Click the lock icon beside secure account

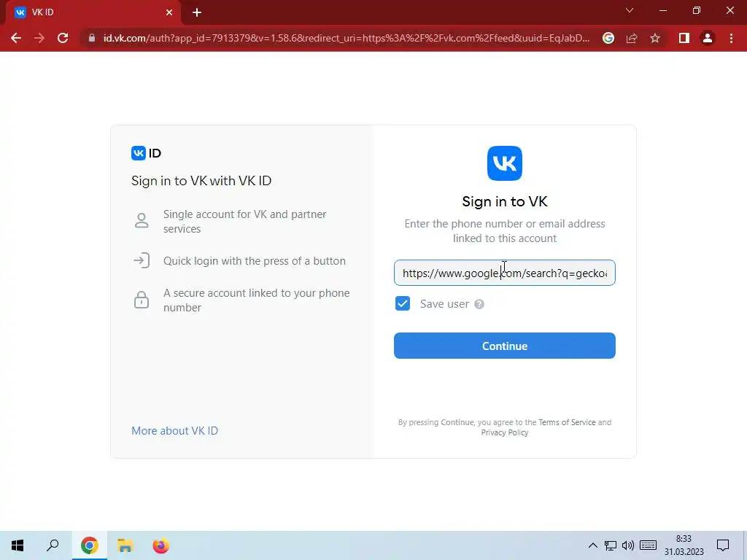142,300
